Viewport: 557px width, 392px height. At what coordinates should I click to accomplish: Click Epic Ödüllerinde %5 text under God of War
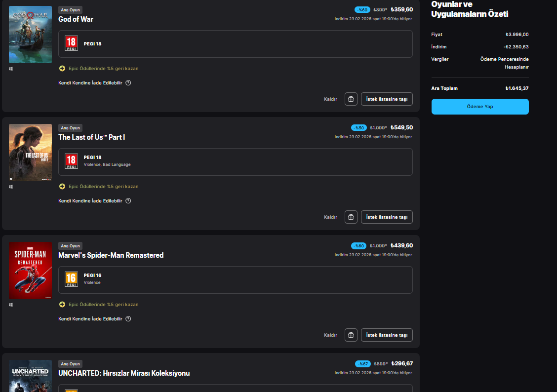coord(103,69)
